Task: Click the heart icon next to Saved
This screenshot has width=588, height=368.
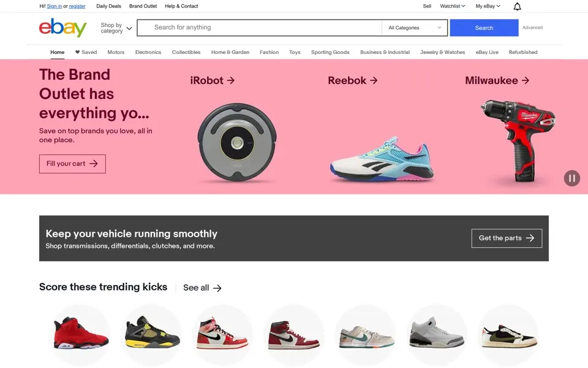Action: click(77, 52)
